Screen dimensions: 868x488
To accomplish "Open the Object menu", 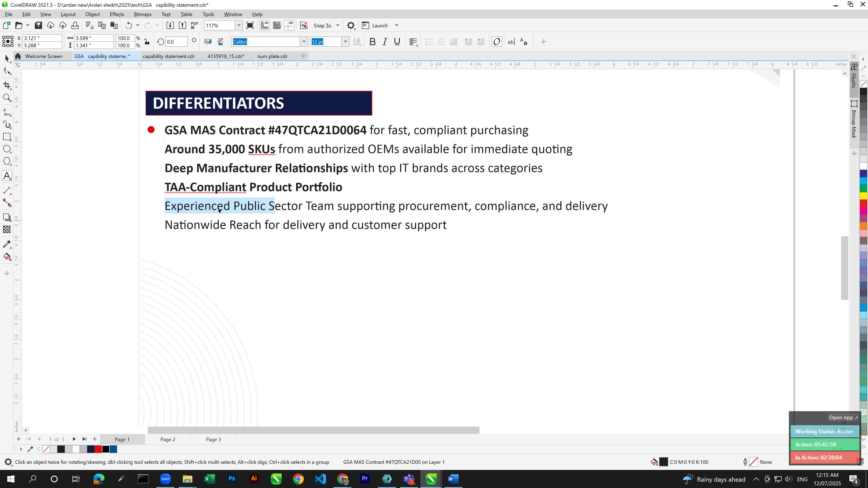I will 92,14.
